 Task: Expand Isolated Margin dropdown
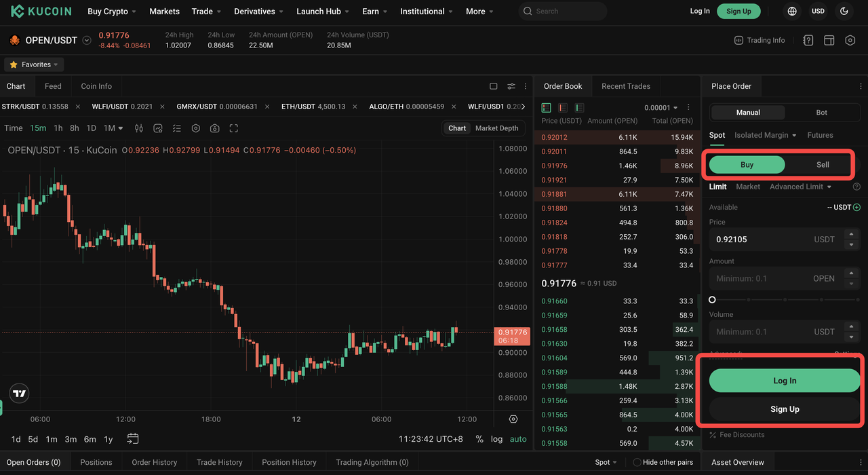(x=765, y=135)
